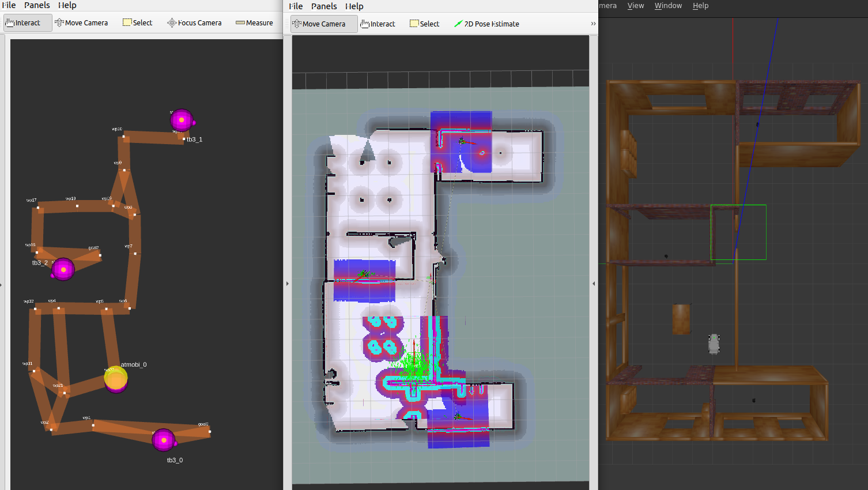Select the Interact tool in left RViz window
The height and width of the screenshot is (490, 868).
coord(28,23)
